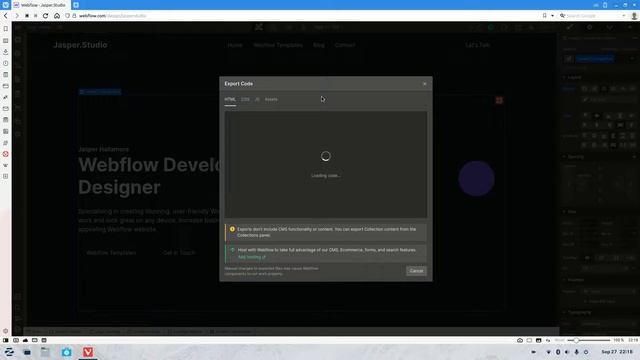Open the Mail envelope panel in the sidebar
Image resolution: width=640 pixels, height=360 pixels.
click(6, 109)
